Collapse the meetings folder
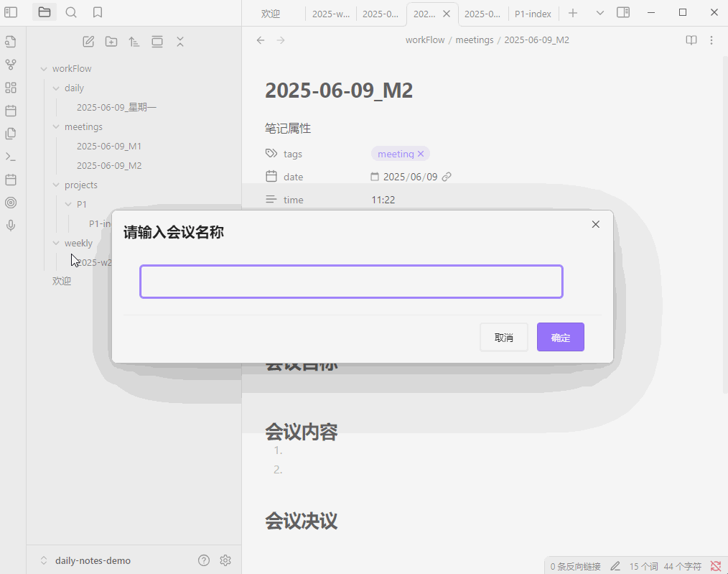728x574 pixels. (x=56, y=126)
